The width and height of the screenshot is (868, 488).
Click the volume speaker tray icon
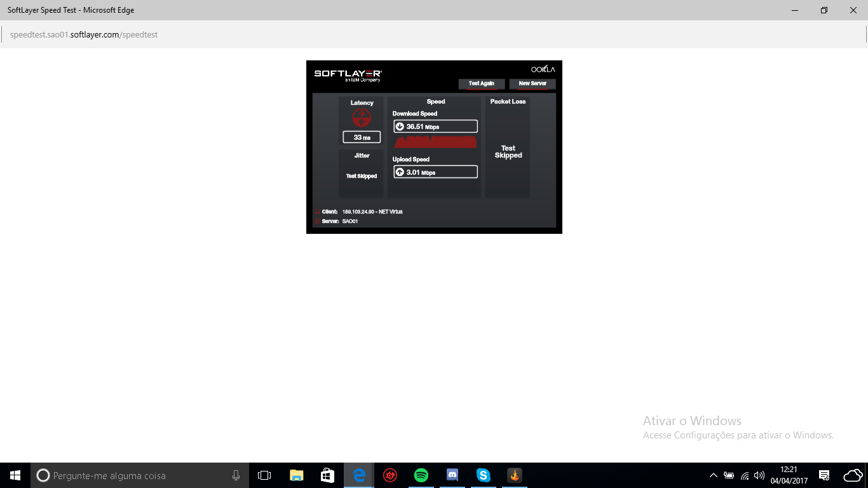coord(759,475)
